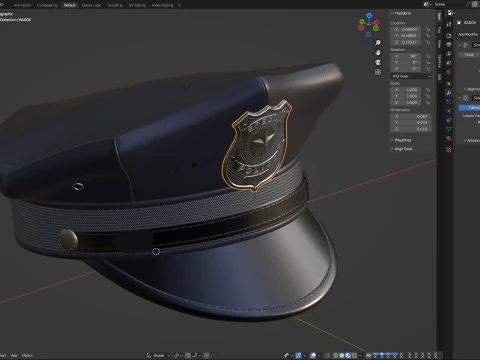Open the pivot point dropdown icon
The image size is (480, 360).
[x=178, y=355]
